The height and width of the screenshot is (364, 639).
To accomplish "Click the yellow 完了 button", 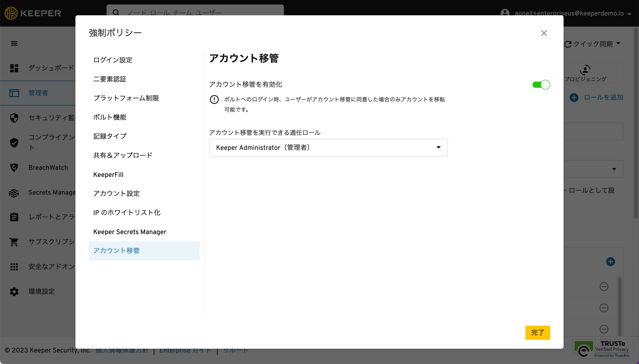I will pyautogui.click(x=537, y=332).
